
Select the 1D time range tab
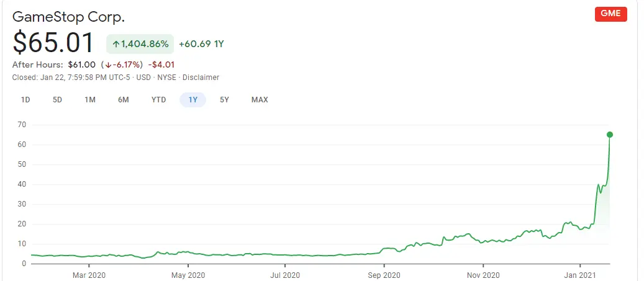[25, 99]
